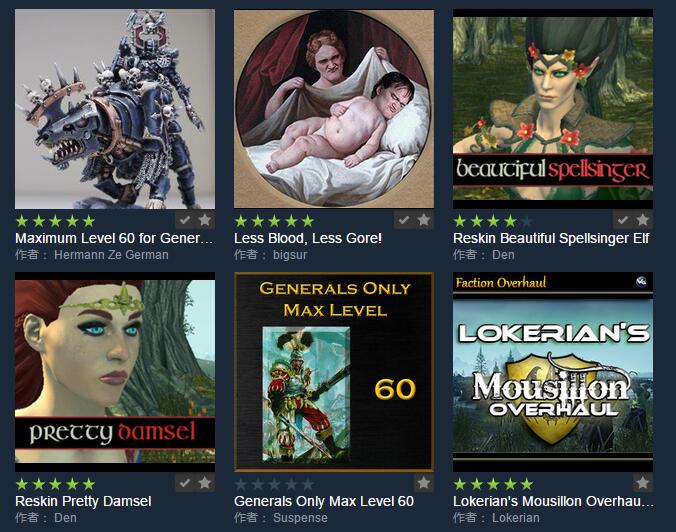This screenshot has height=532, width=676.
Task: Open Less Blood, Less Gore! title link
Action: coord(308,238)
